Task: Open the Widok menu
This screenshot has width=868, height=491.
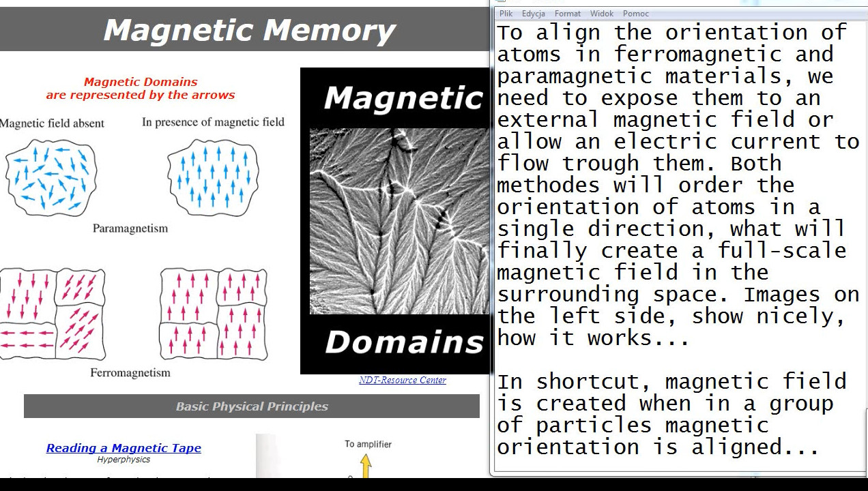Action: (x=601, y=14)
